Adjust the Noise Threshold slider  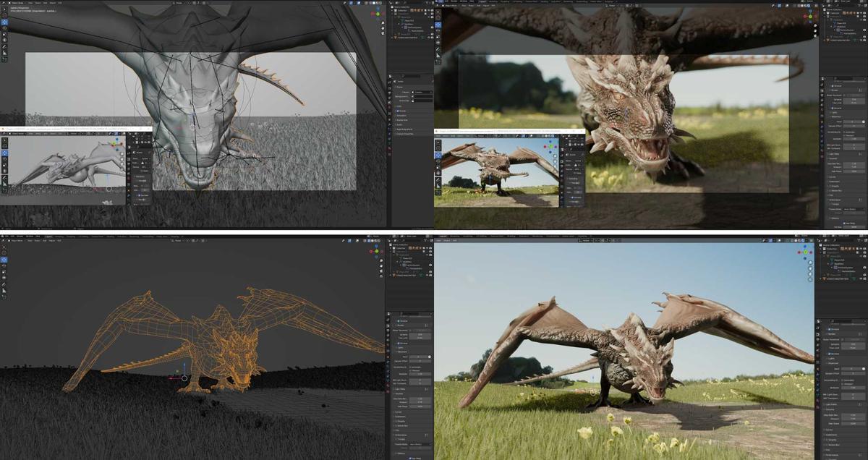pyautogui.click(x=852, y=339)
